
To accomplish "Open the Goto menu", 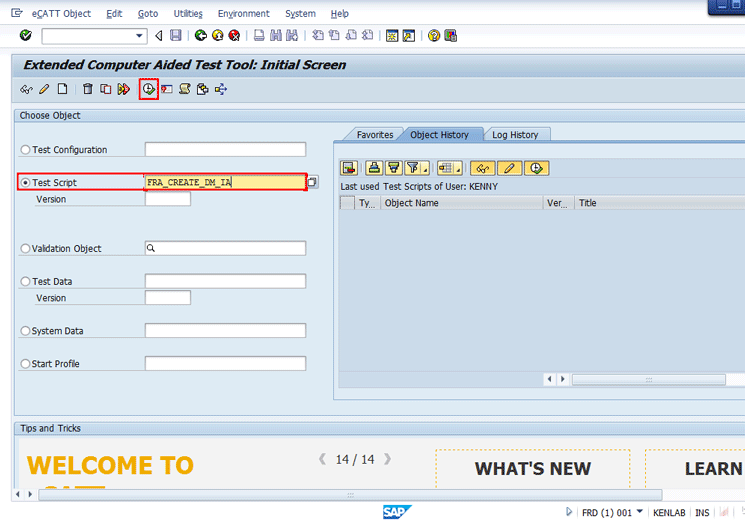I will coord(148,14).
